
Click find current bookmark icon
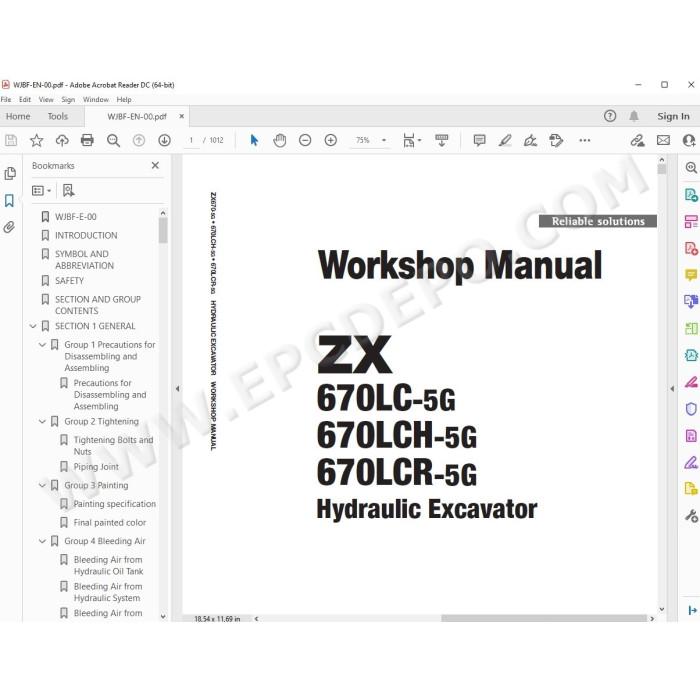click(x=68, y=191)
